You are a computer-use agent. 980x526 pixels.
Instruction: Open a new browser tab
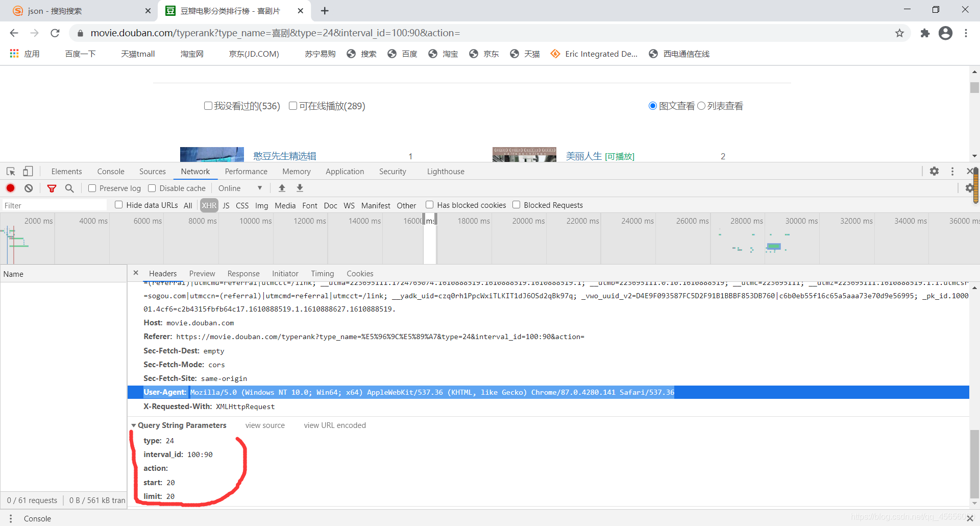(325, 11)
